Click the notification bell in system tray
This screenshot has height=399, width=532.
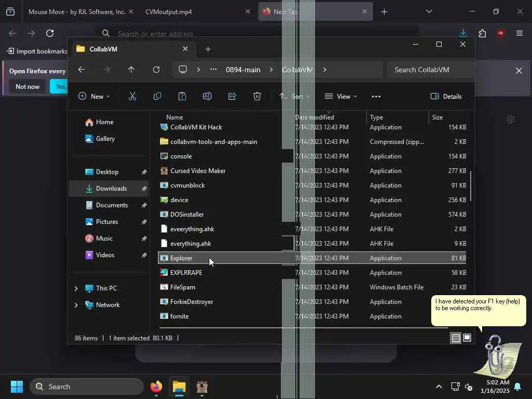[x=518, y=387]
